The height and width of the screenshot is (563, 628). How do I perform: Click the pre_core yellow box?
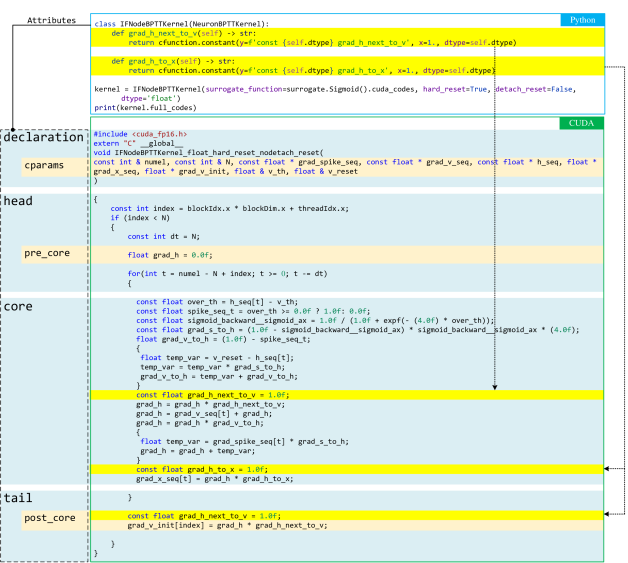point(47,254)
